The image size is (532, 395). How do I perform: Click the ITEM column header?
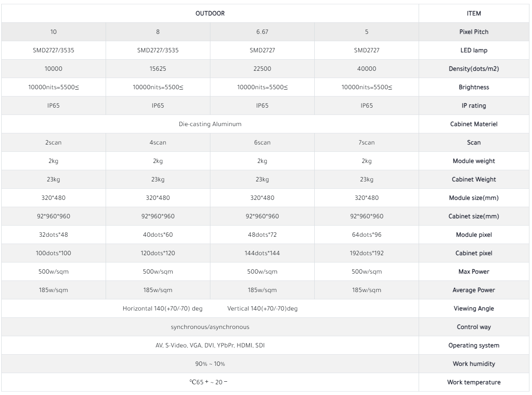[x=474, y=13]
